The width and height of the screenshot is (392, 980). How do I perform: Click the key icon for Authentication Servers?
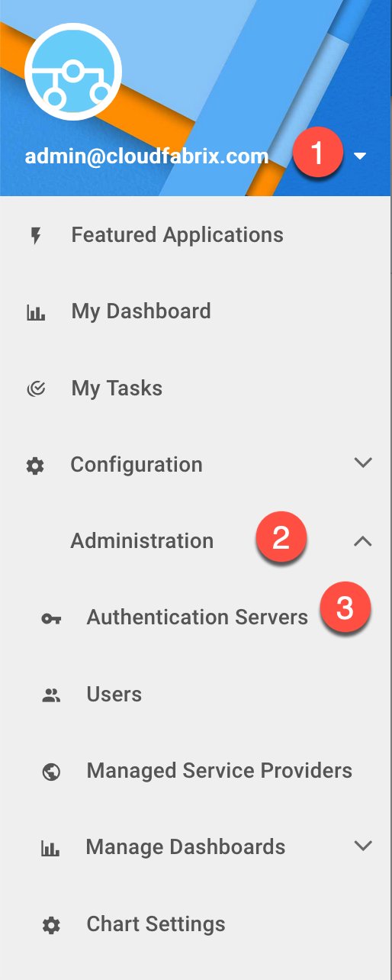tap(51, 618)
